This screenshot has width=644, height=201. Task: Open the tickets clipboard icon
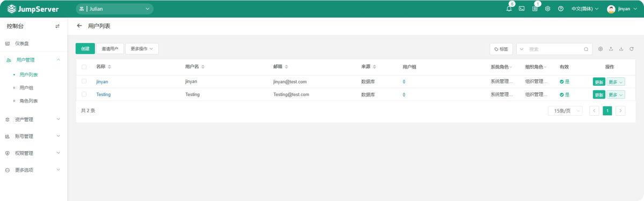point(535,9)
